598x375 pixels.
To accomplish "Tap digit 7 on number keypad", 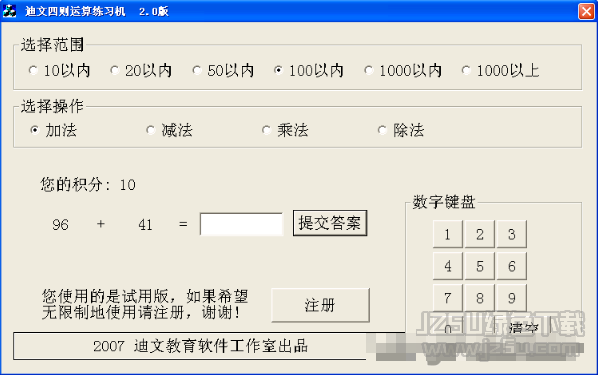I will [x=448, y=298].
